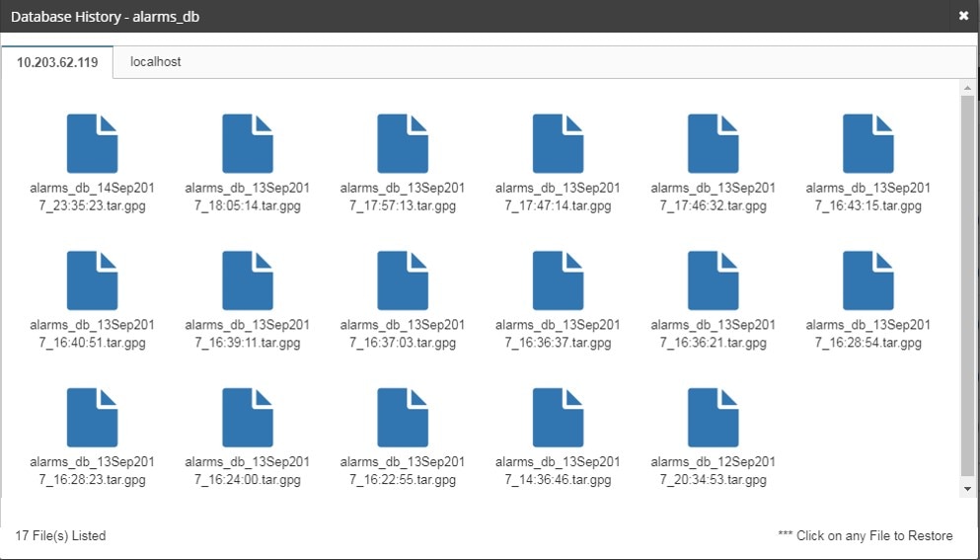Click the 'Database History - alarms_db' title
Image resolution: width=980 pixels, height=560 pixels.
click(x=105, y=17)
